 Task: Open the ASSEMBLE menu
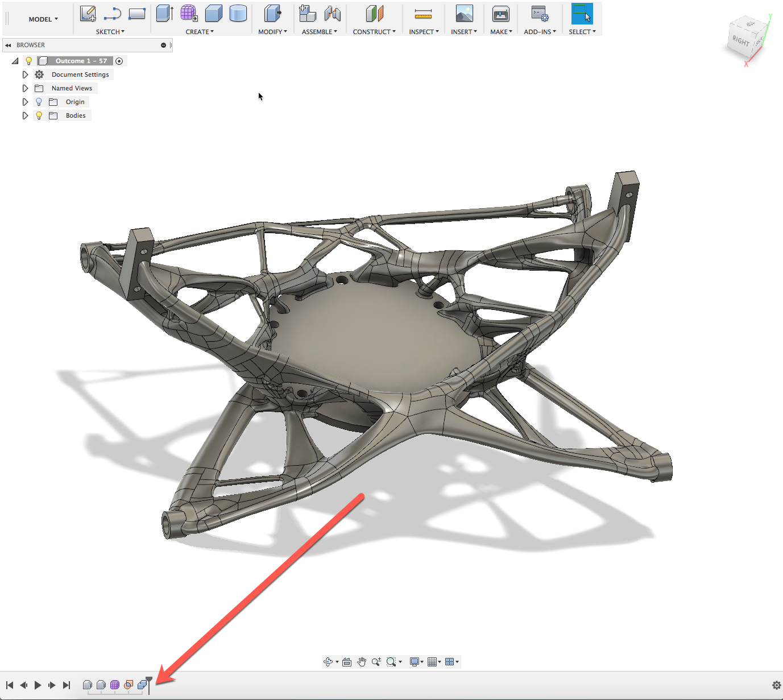pos(319,32)
